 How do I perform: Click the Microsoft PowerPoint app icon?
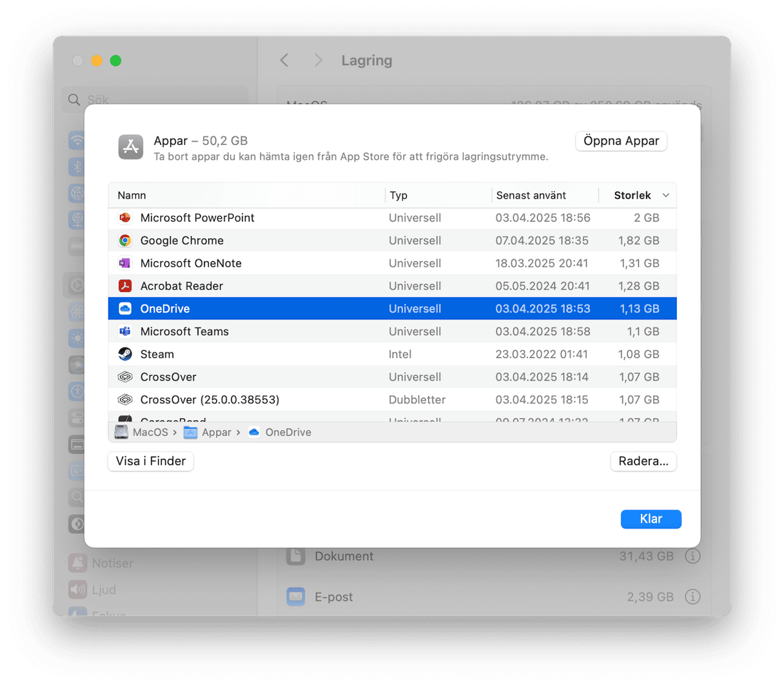tap(125, 218)
